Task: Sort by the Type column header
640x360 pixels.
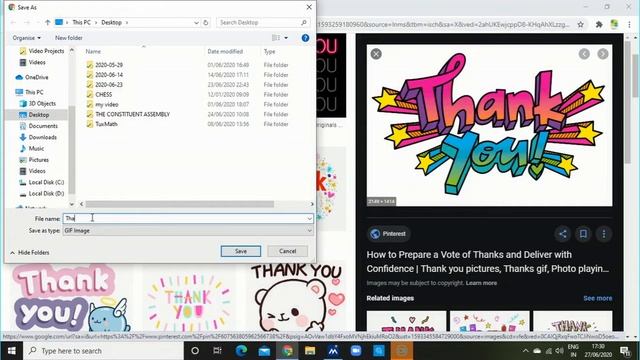Action: [269, 51]
